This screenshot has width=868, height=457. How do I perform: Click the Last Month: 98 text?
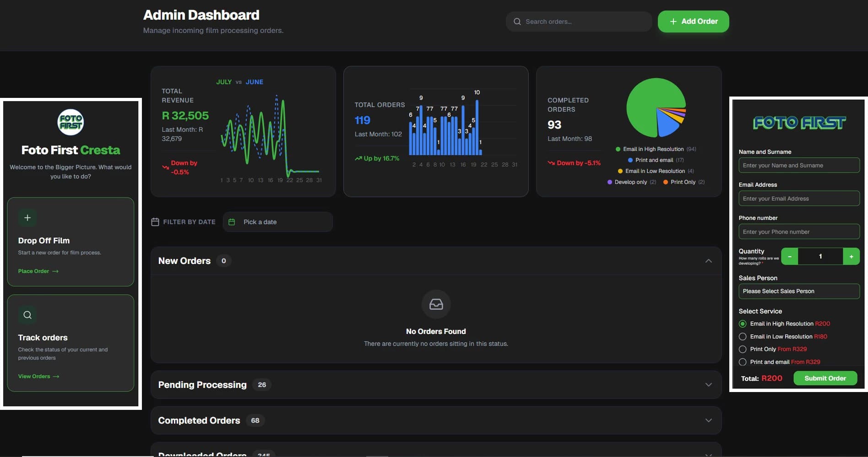(570, 139)
